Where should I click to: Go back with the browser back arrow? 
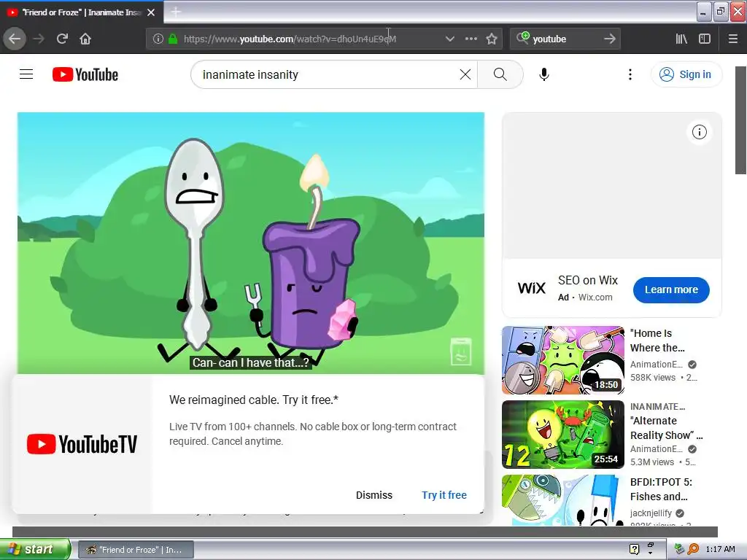pyautogui.click(x=15, y=39)
